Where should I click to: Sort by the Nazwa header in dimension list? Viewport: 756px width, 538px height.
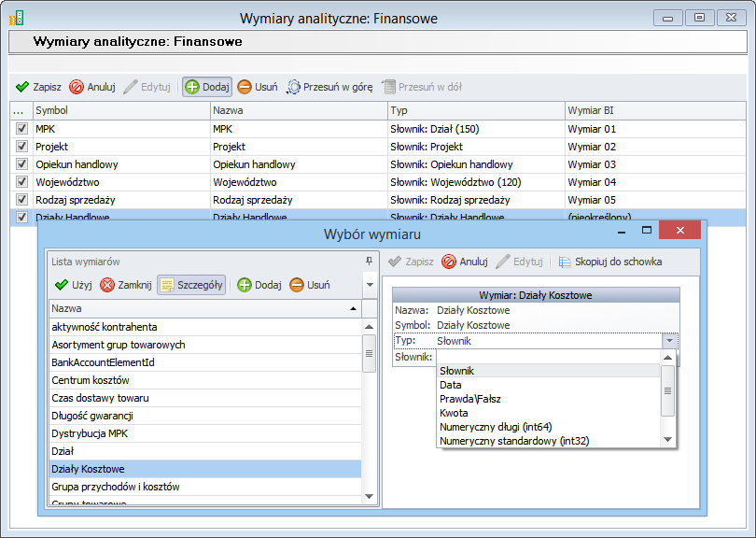205,308
